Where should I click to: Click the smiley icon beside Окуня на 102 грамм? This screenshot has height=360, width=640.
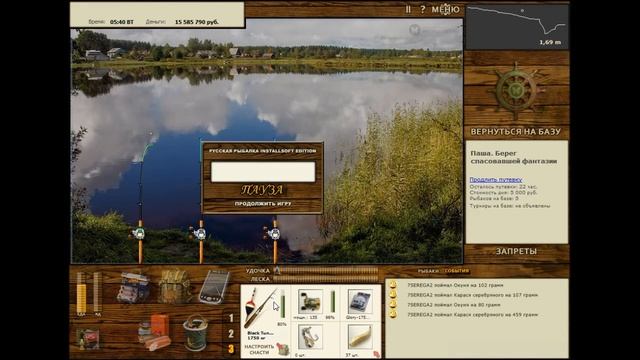pyautogui.click(x=393, y=285)
